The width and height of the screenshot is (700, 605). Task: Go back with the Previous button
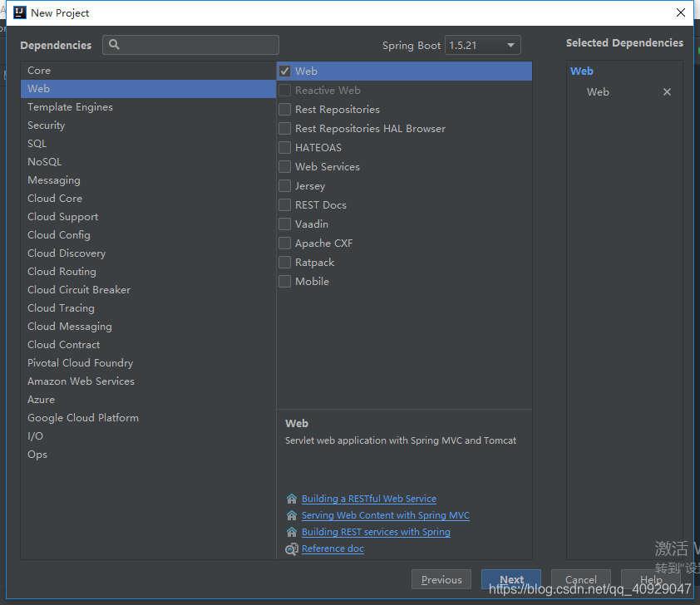click(x=441, y=579)
